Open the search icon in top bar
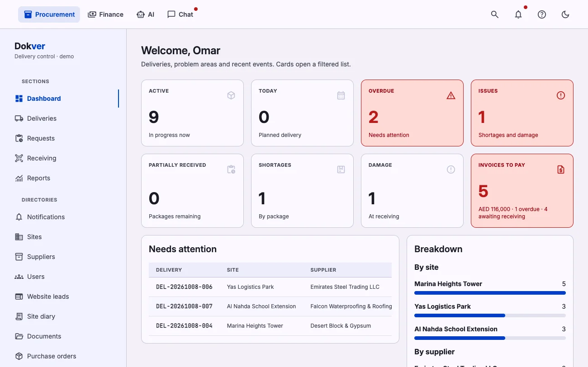 495,14
